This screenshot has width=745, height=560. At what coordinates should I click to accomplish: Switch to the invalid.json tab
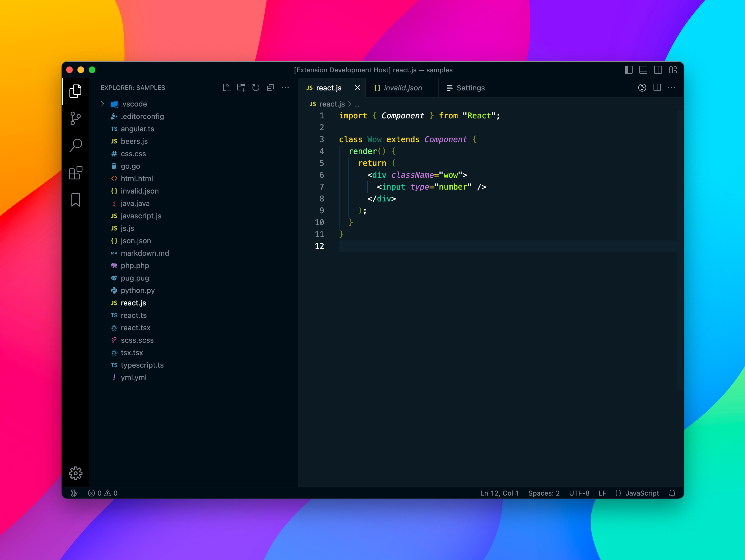click(x=402, y=88)
